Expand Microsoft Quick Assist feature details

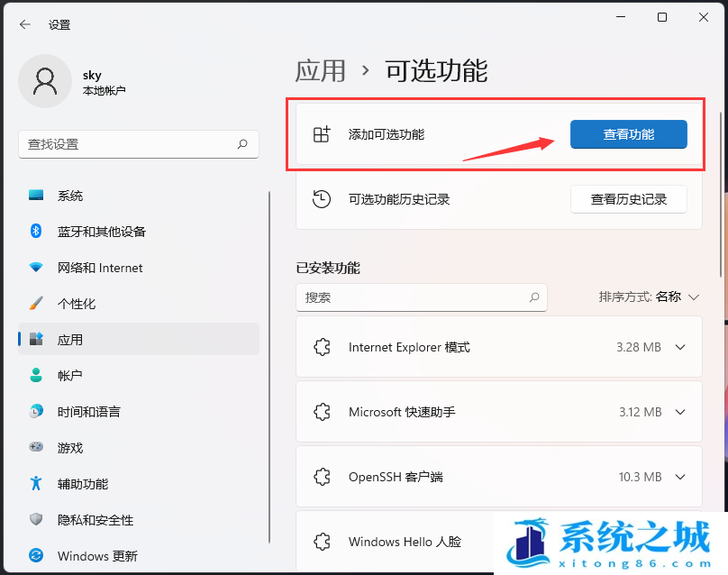point(680,412)
